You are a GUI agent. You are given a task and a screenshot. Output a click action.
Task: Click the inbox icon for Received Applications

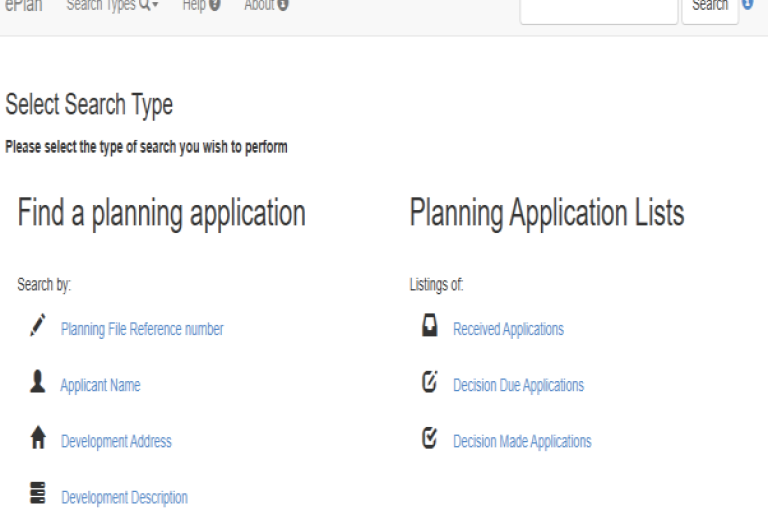(x=430, y=326)
